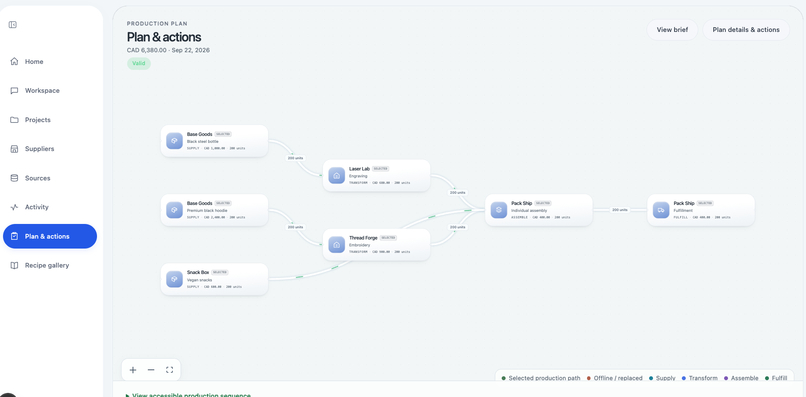Image resolution: width=806 pixels, height=397 pixels.
Task: Click the Fulfillment truck node icon
Action: pyautogui.click(x=661, y=210)
